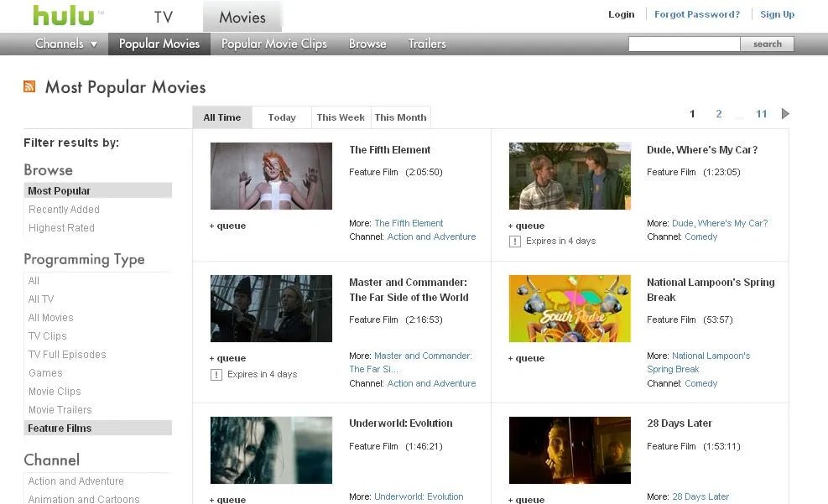Expand the Channels dropdown menu

click(x=66, y=44)
